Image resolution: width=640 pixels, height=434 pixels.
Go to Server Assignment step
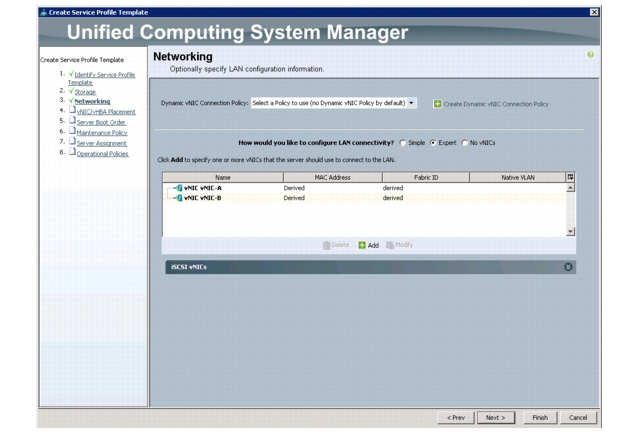tap(102, 143)
